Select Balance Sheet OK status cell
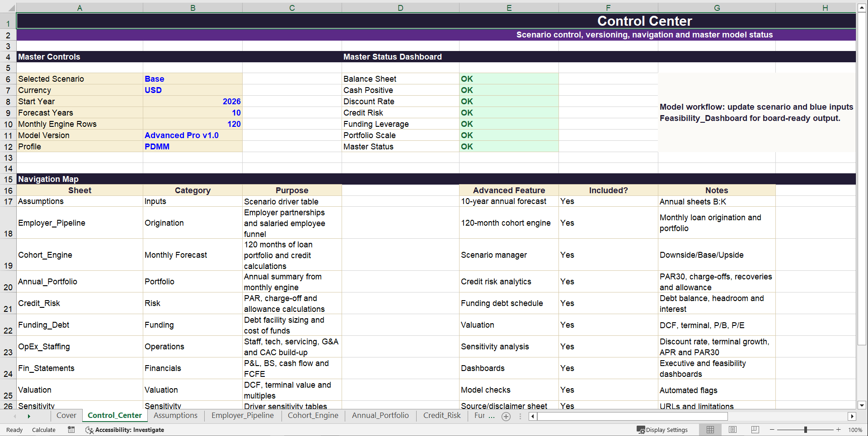The width and height of the screenshot is (868, 436). click(x=509, y=79)
